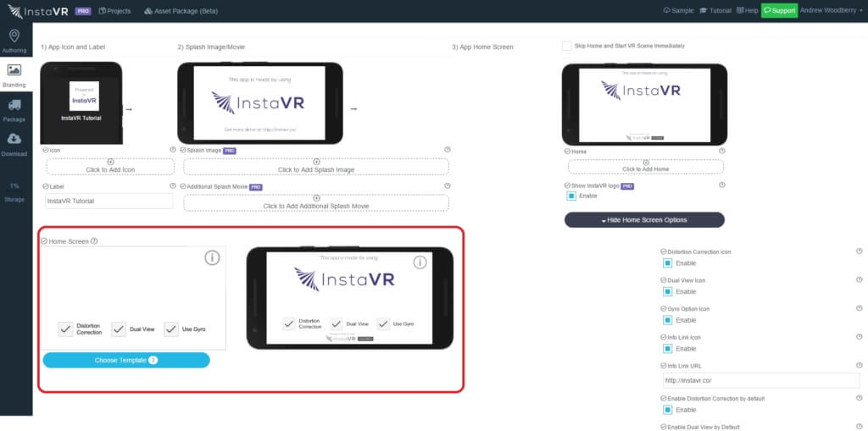
Task: Open the Download sidebar section
Action: click(x=14, y=145)
